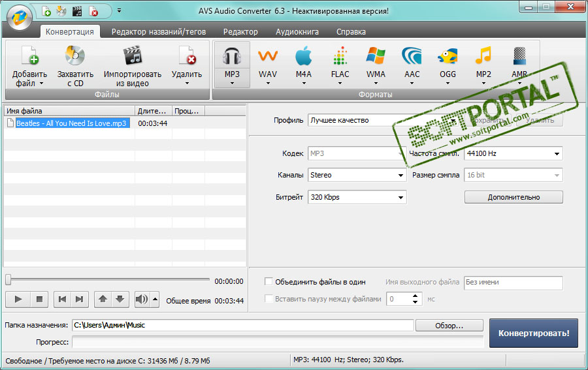Image resolution: width=588 pixels, height=370 pixels.
Task: Click the Размер сэмпла 16 bit box
Action: [514, 175]
